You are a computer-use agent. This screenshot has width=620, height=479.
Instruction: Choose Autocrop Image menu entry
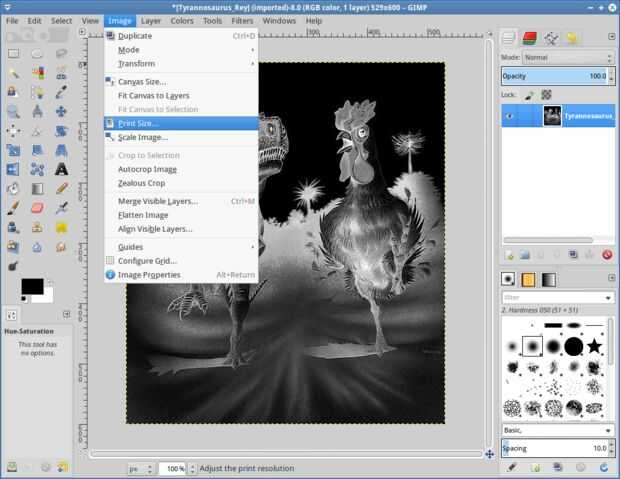[x=181, y=169]
